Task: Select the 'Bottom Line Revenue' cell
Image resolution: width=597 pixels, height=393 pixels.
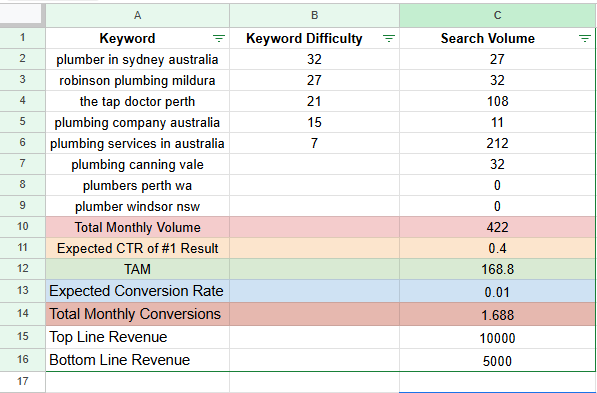Action: (137, 360)
